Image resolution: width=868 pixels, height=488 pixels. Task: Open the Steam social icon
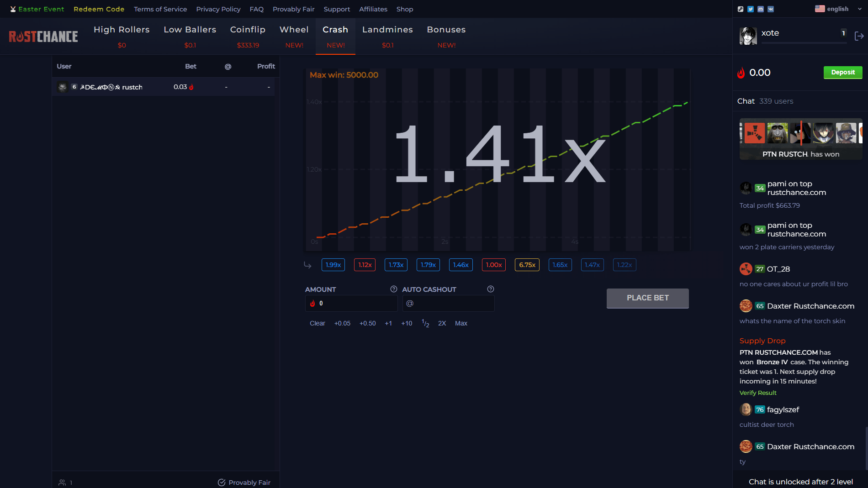click(740, 9)
